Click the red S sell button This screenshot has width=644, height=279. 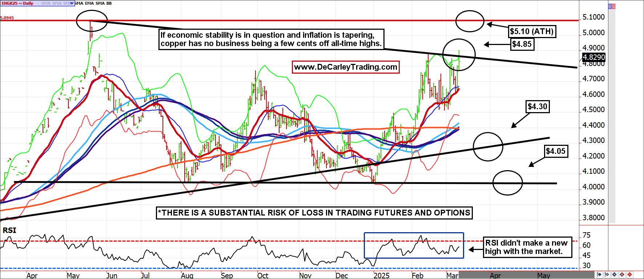[x=613, y=7]
